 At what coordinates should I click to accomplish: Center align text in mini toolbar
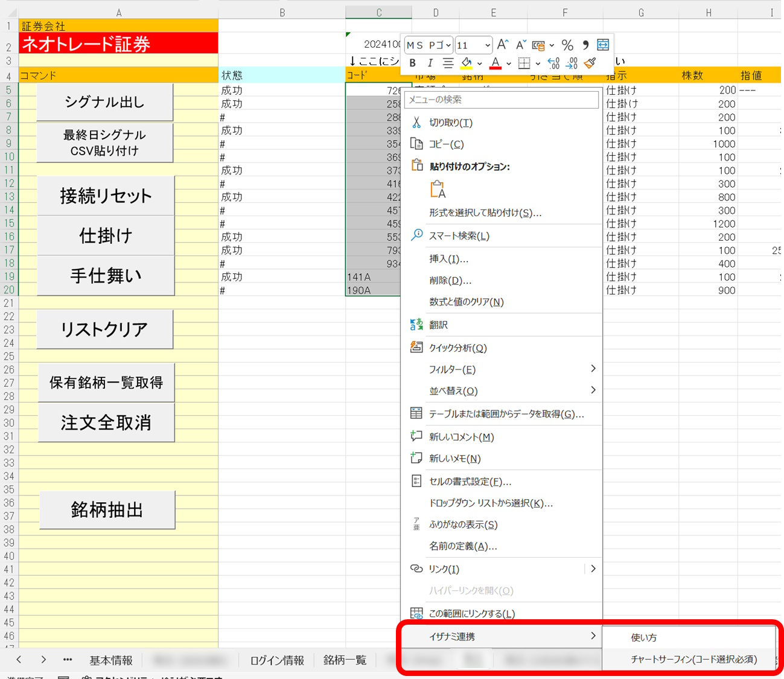point(448,63)
